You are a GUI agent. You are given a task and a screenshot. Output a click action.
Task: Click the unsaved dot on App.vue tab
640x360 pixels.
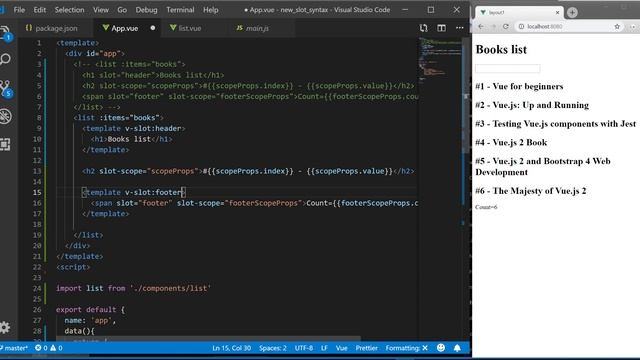click(x=153, y=28)
